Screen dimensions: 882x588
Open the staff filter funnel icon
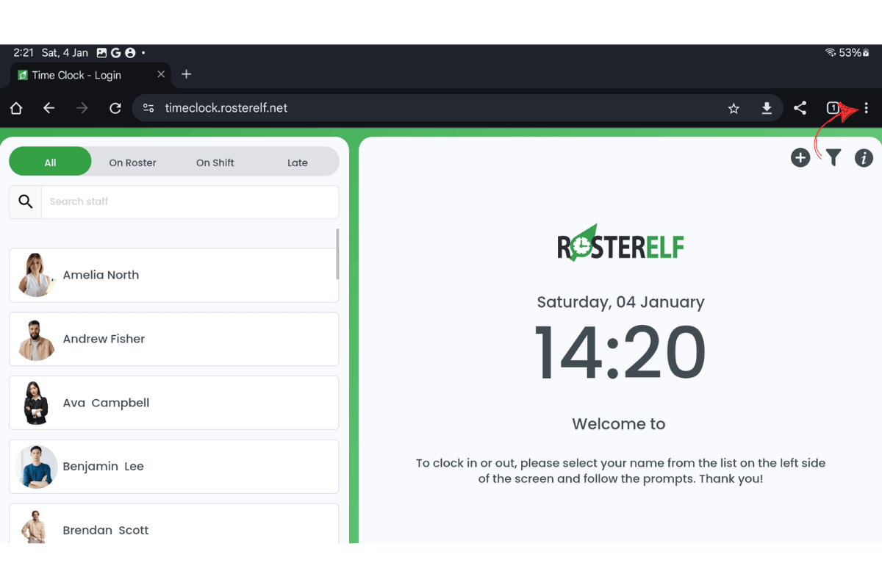(x=833, y=157)
